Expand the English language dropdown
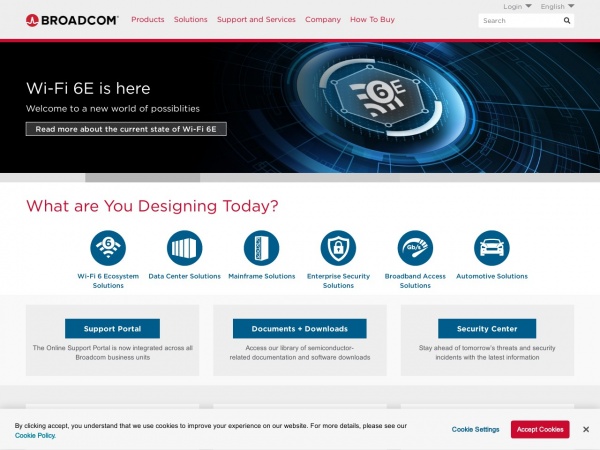Screen dimensions: 600x450 (x=557, y=7)
